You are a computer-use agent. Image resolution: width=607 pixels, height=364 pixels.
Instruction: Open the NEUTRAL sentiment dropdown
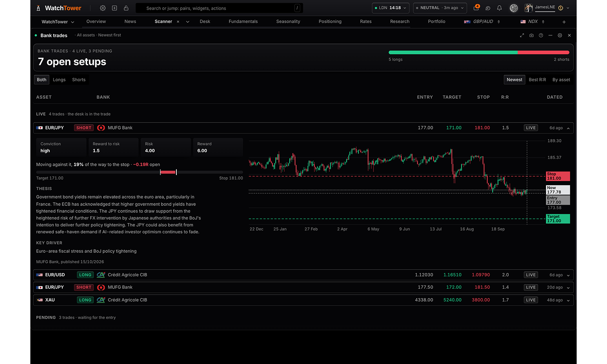click(x=440, y=8)
